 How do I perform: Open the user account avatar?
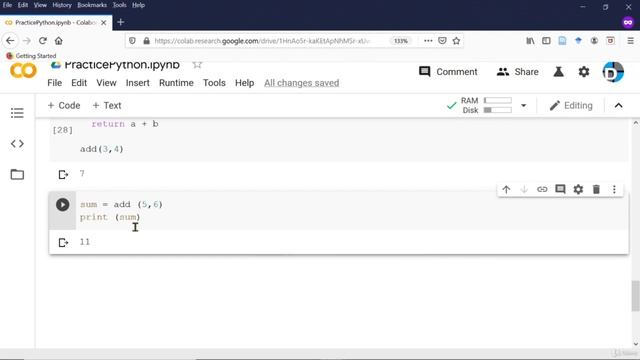coord(613,72)
